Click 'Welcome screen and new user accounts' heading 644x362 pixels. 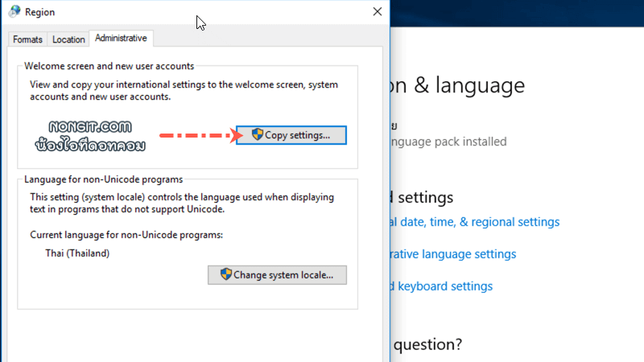coord(109,66)
